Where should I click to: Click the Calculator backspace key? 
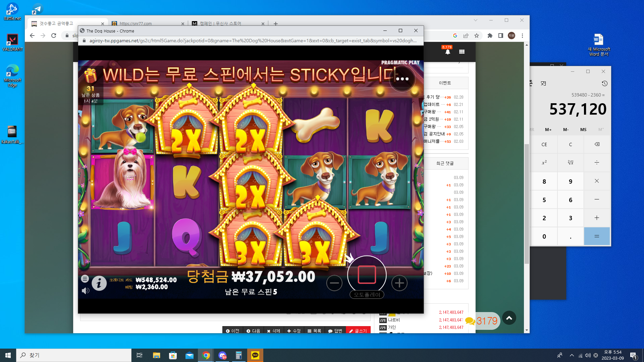[x=597, y=144]
